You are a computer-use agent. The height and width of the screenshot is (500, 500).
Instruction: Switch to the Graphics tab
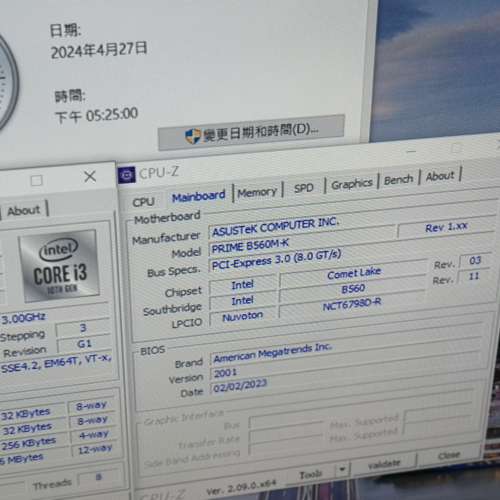[x=352, y=184]
